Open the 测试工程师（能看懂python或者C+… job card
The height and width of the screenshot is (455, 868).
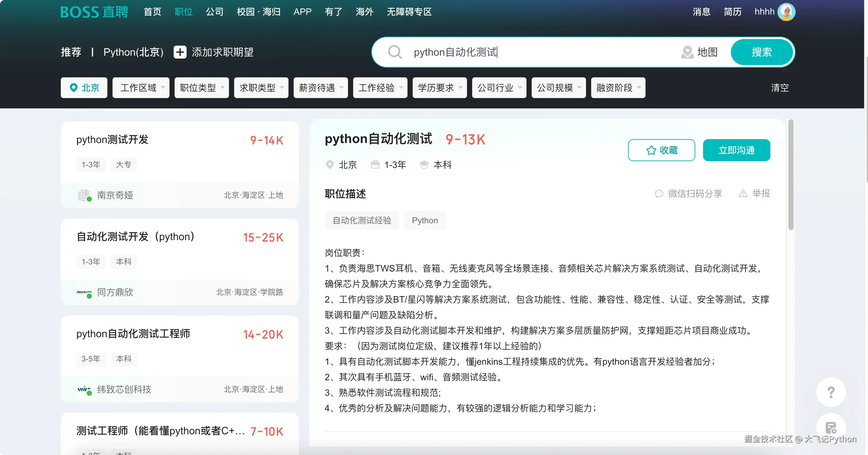[x=179, y=434]
